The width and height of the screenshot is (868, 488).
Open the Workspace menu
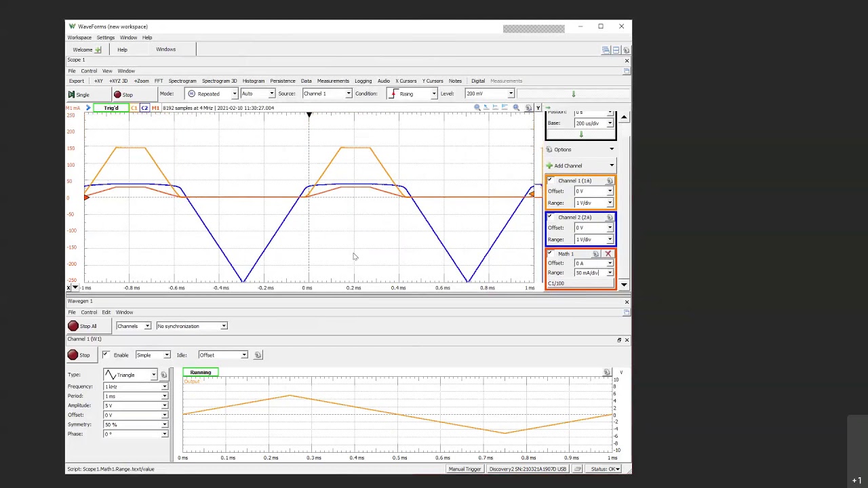tap(79, 37)
